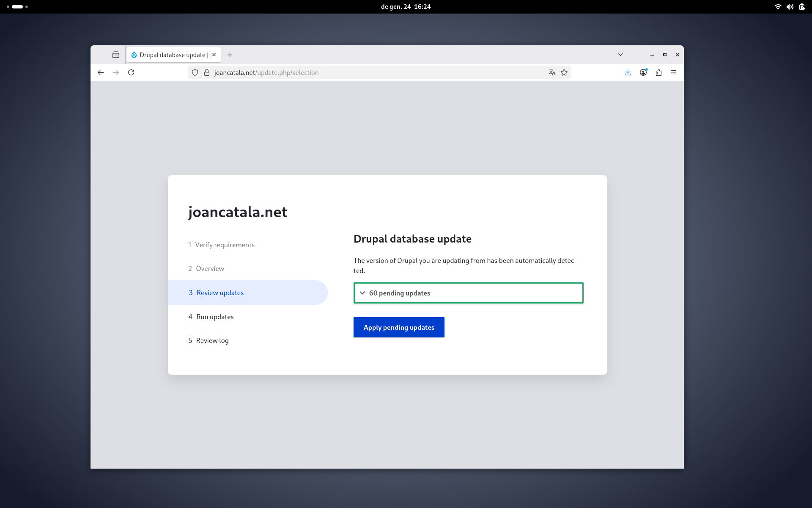Reload the current page
Image resolution: width=812 pixels, height=508 pixels.
131,72
